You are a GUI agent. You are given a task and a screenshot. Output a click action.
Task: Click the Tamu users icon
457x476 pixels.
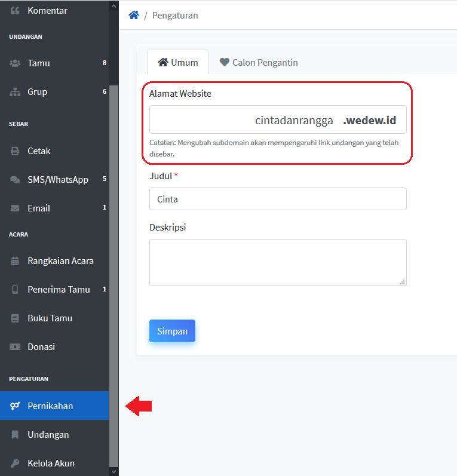click(15, 63)
